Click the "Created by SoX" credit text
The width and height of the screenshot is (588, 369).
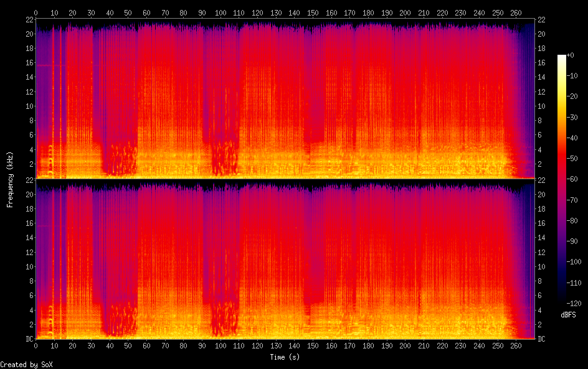click(x=26, y=365)
